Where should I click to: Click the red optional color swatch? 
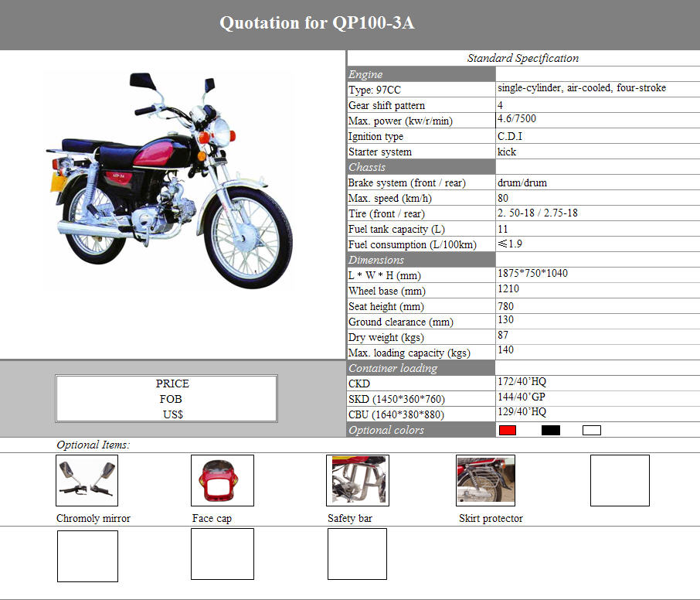pos(508,430)
